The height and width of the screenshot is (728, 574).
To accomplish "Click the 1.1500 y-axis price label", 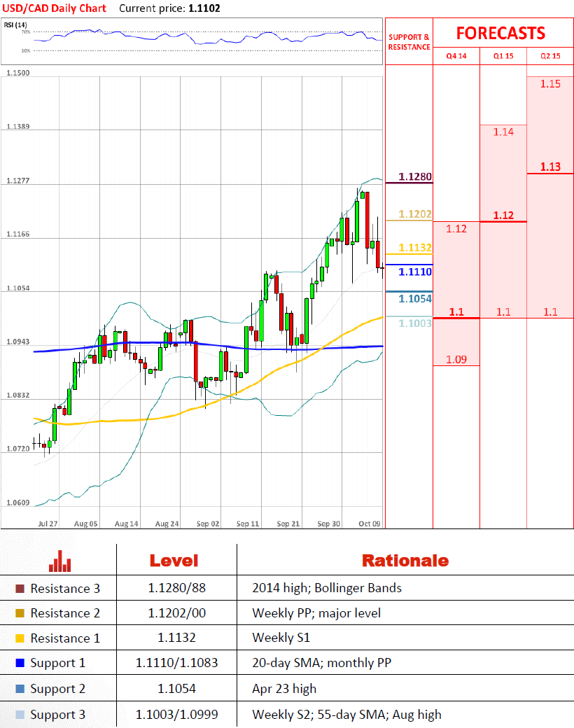I will pos(18,73).
